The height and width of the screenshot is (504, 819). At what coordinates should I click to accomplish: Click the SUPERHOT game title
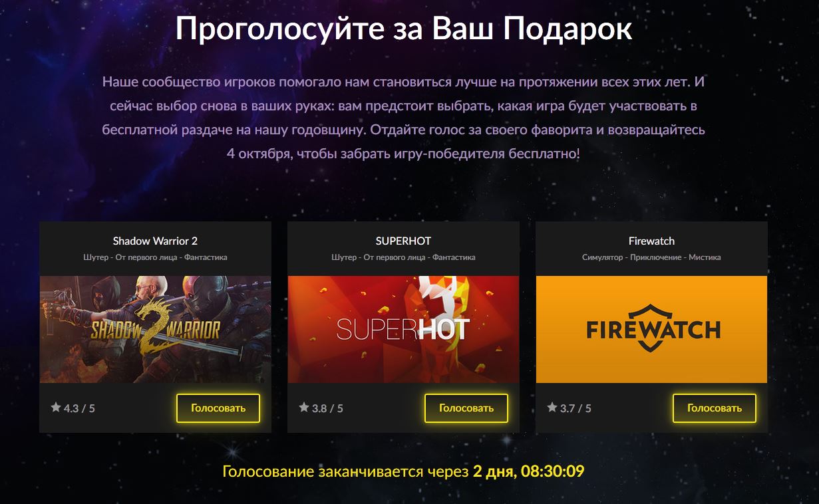pyautogui.click(x=403, y=241)
